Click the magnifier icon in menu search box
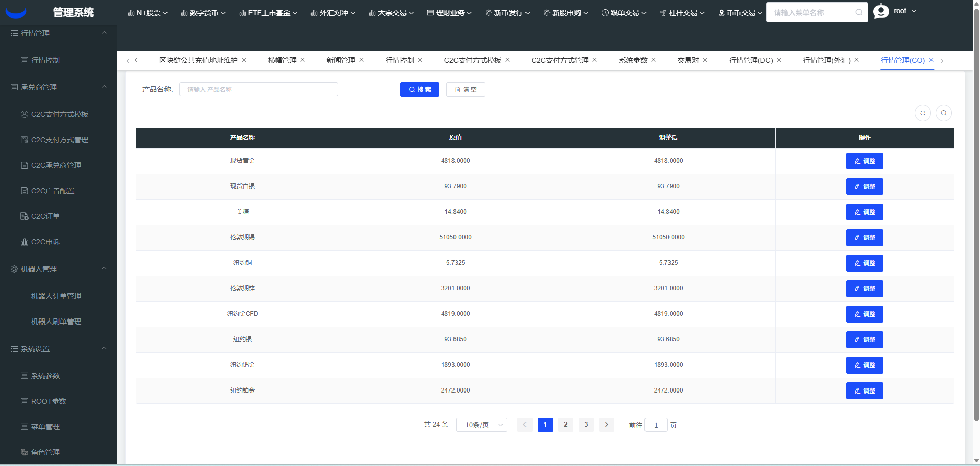This screenshot has width=980, height=466. pyautogui.click(x=858, y=12)
